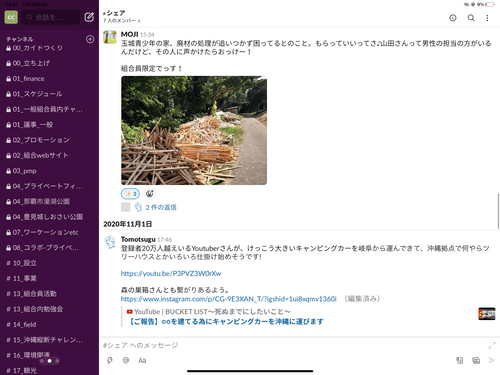Viewport: 500px width, 375px height.
Task: Search in channel with magnifier icon
Action: (x=471, y=18)
